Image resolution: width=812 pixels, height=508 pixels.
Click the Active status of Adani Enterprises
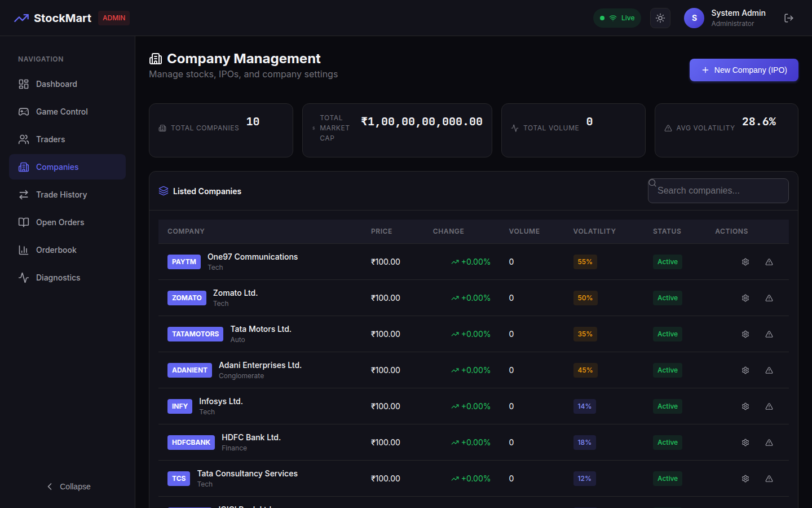[x=668, y=370]
